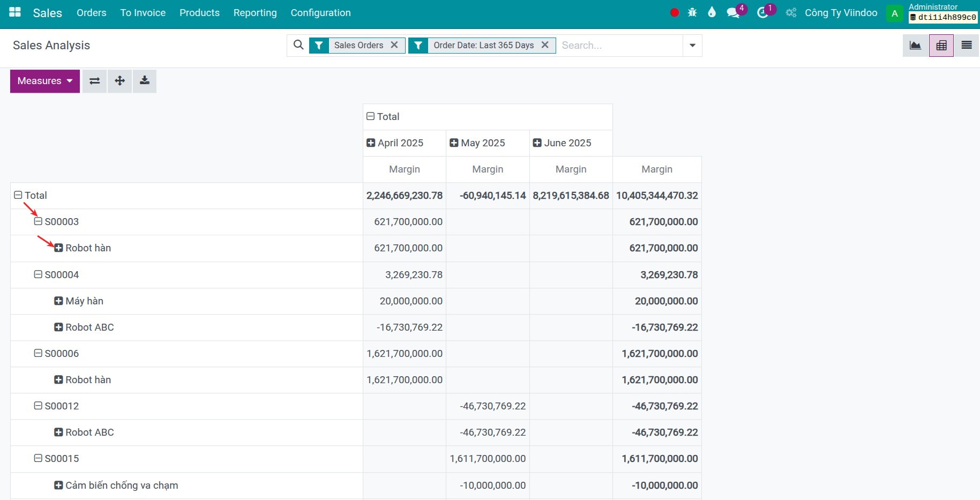Collapse the S00004 row
The image size is (980, 500).
pyautogui.click(x=38, y=274)
